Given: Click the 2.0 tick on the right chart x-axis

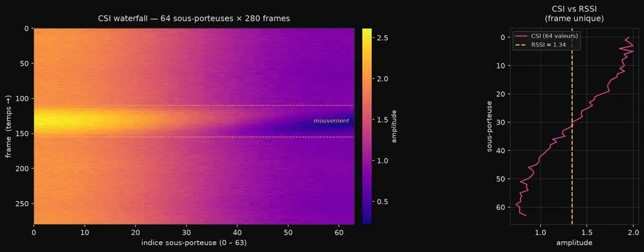Looking at the screenshot, I should [x=633, y=231].
